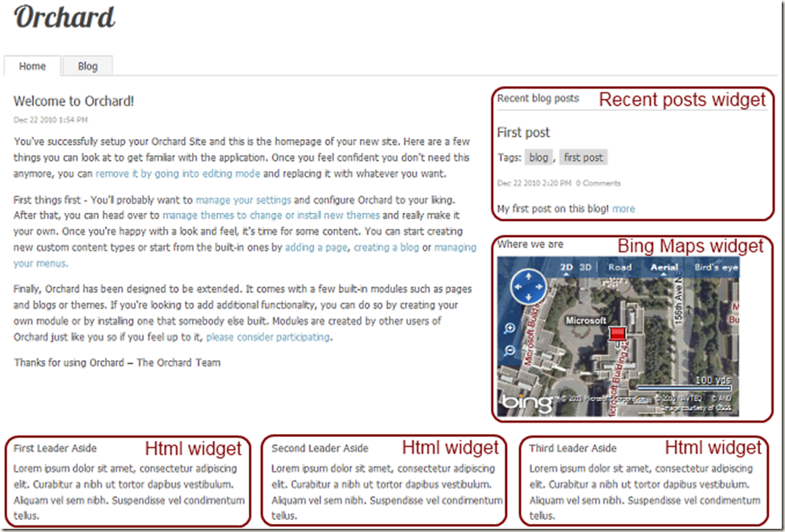Viewport: 785px width, 532px height.
Task: Open the '0 Comments' link
Action: 599,183
